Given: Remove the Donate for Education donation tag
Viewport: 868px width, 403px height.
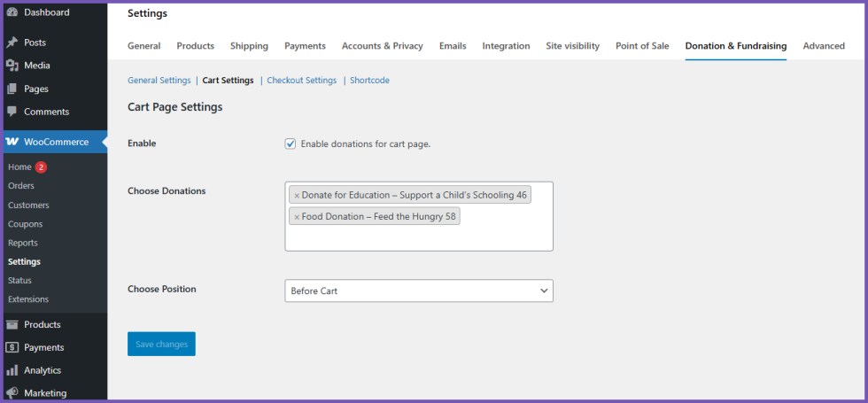Looking at the screenshot, I should [297, 195].
